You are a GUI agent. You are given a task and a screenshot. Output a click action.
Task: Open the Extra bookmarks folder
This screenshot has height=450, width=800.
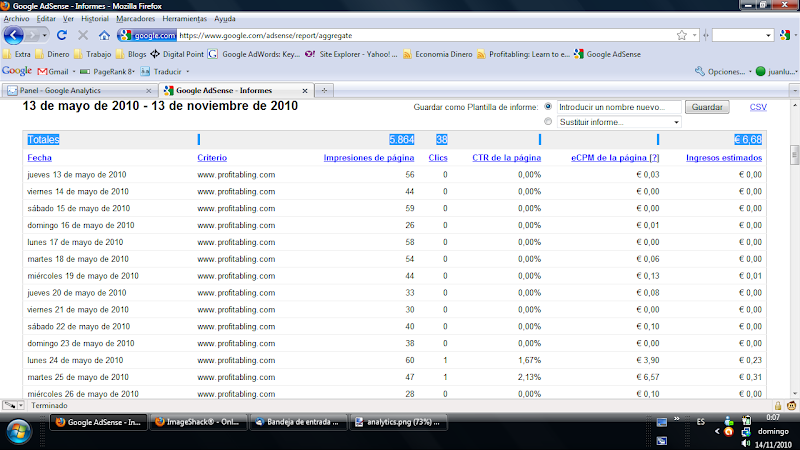(x=17, y=54)
